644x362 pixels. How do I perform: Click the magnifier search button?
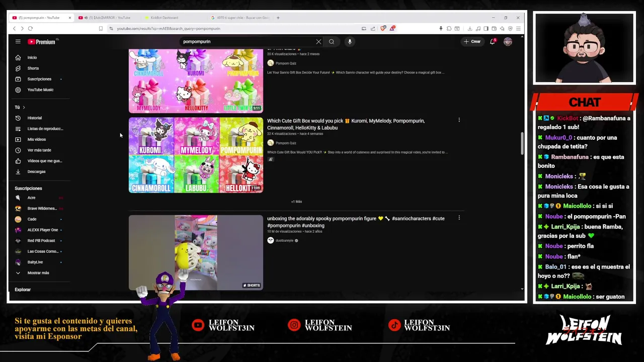tap(332, 42)
